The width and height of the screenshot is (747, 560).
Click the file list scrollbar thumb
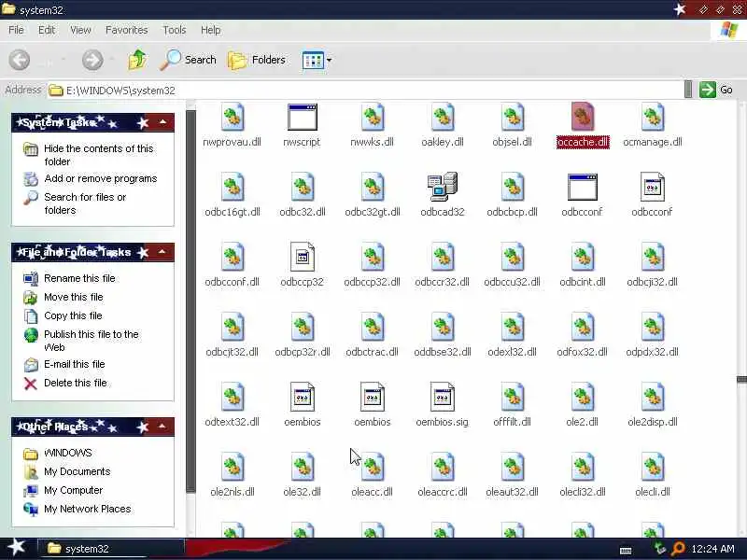741,380
